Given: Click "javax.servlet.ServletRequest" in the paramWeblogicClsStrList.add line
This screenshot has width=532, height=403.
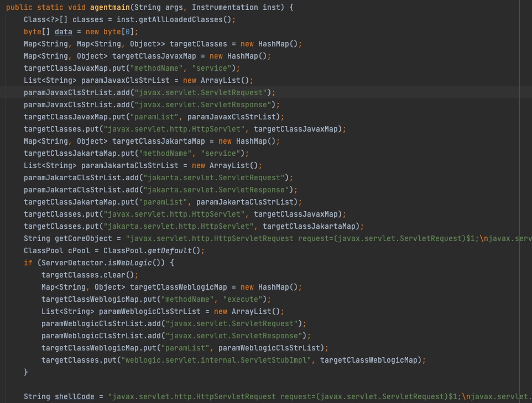Looking at the screenshot, I should 232,323.
